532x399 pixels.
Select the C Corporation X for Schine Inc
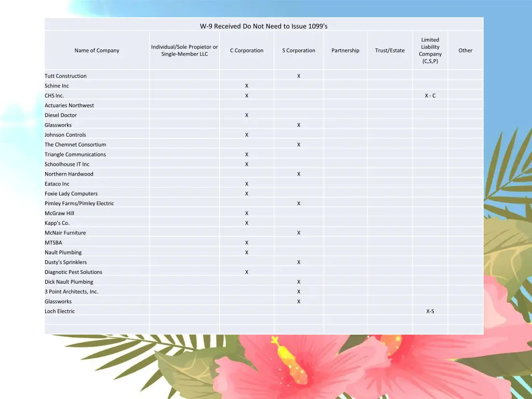(x=247, y=86)
